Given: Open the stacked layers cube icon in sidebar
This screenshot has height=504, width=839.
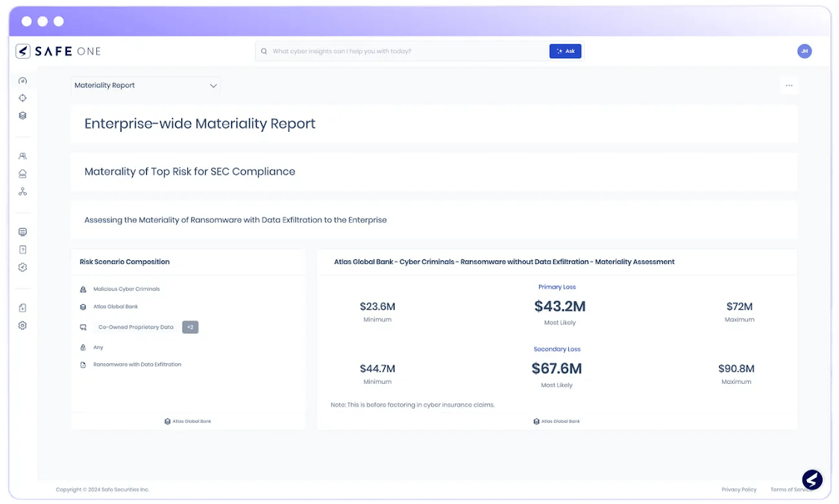Looking at the screenshot, I should [22, 116].
